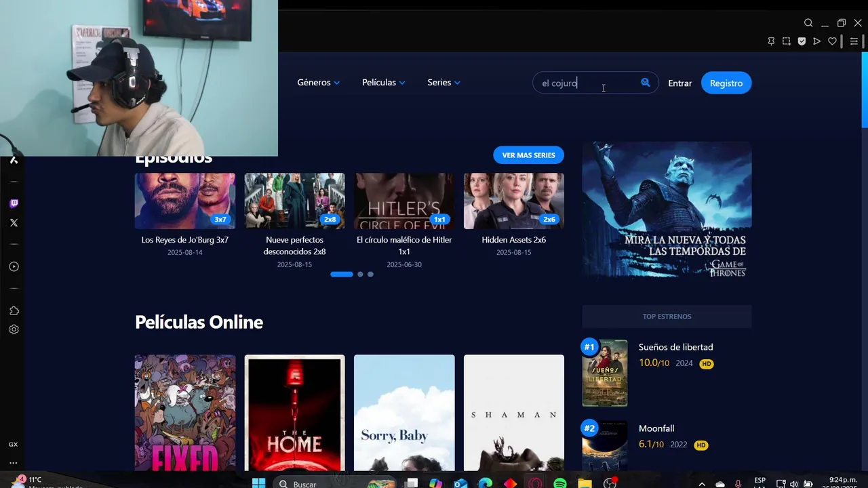Click the Task View taskbar icon
Screen dimensions: 868x488
[411, 483]
